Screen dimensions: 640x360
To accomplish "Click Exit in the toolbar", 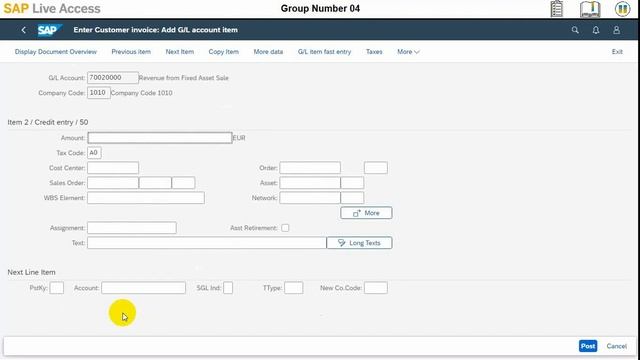I will point(617,52).
